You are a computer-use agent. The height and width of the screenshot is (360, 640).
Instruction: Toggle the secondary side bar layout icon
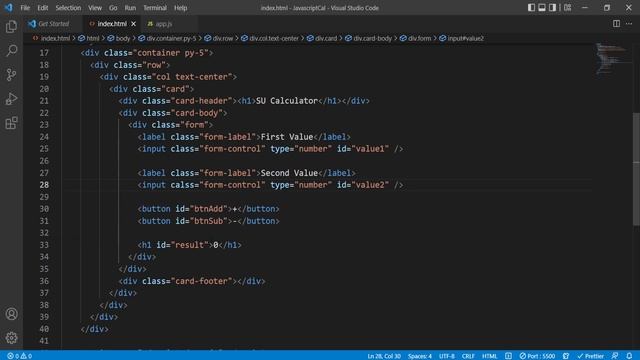coord(552,8)
